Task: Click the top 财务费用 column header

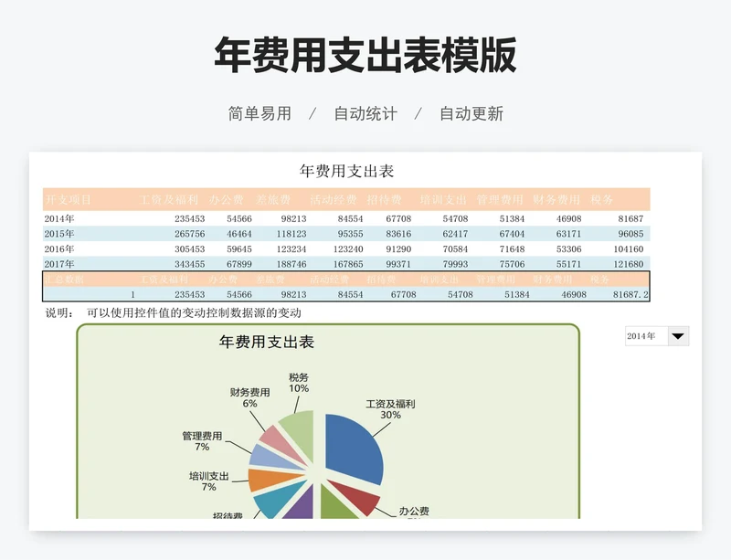Action: [x=556, y=200]
